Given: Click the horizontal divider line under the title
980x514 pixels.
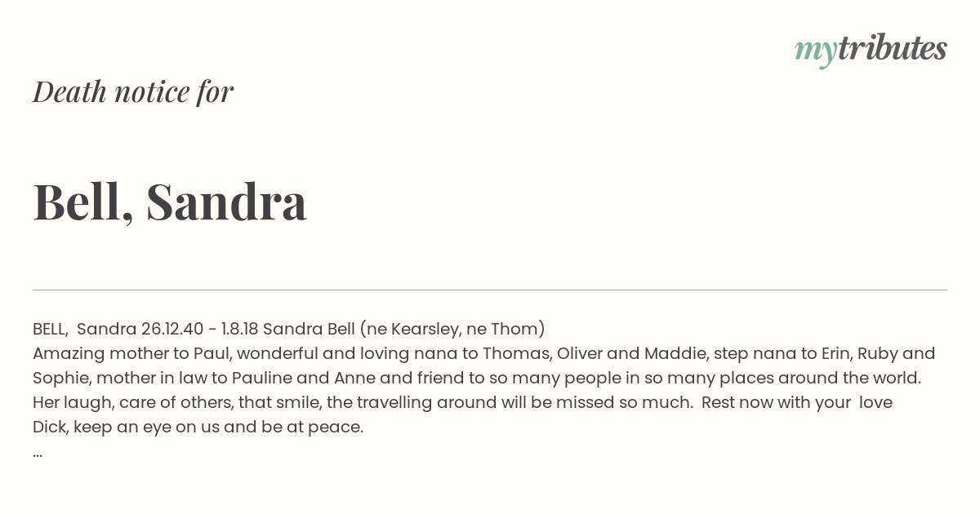Looking at the screenshot, I should (x=490, y=290).
